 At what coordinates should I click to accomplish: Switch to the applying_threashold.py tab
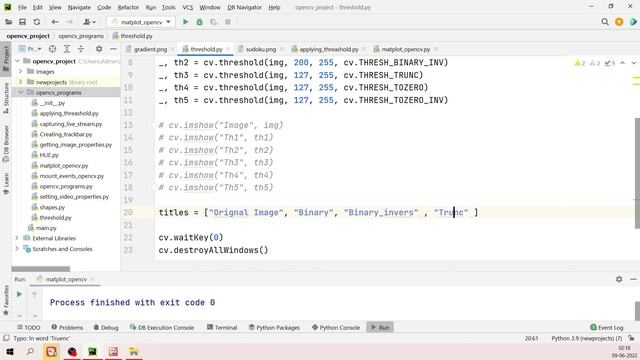tap(329, 49)
